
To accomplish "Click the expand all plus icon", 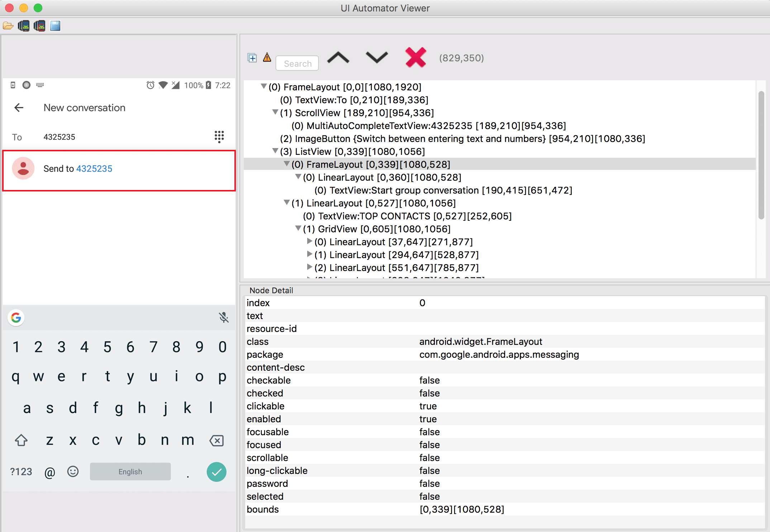I will (252, 58).
